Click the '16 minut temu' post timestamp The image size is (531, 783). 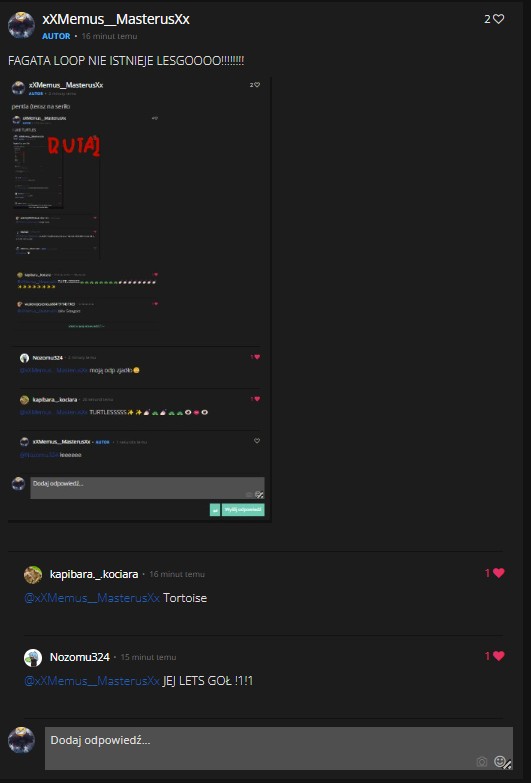[109, 36]
